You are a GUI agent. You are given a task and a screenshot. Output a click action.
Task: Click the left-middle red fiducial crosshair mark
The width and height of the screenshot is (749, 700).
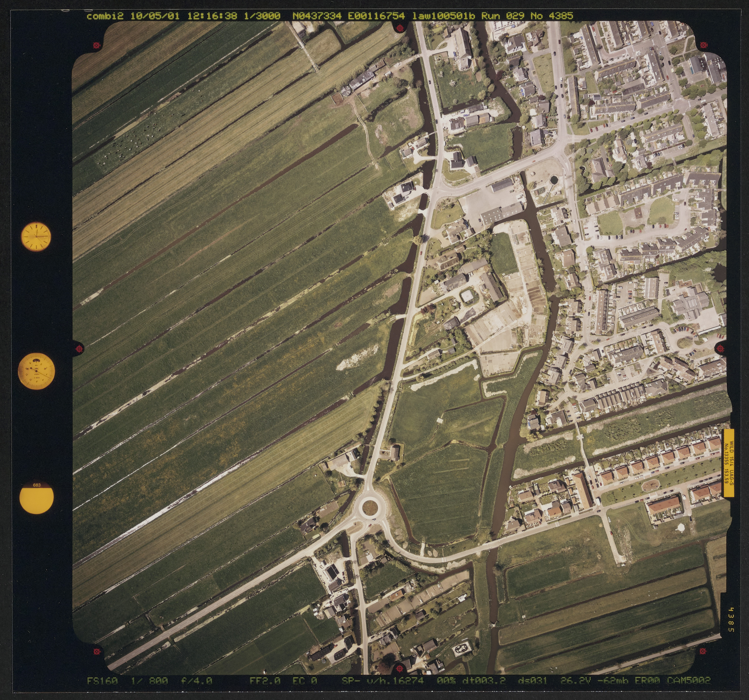[x=79, y=349]
